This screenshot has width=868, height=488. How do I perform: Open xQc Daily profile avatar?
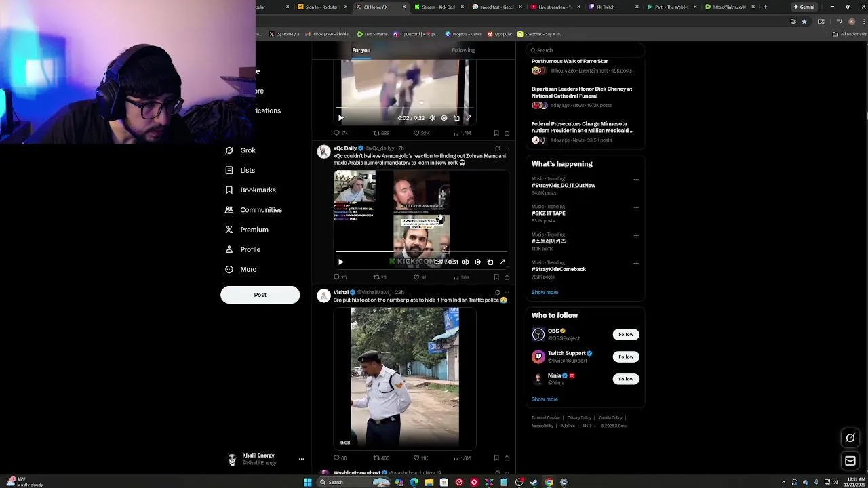point(323,151)
